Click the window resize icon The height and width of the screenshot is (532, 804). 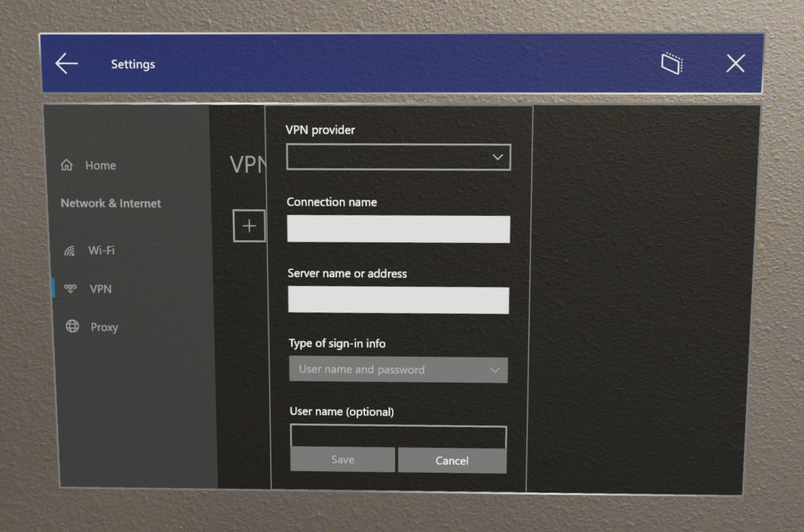[673, 64]
